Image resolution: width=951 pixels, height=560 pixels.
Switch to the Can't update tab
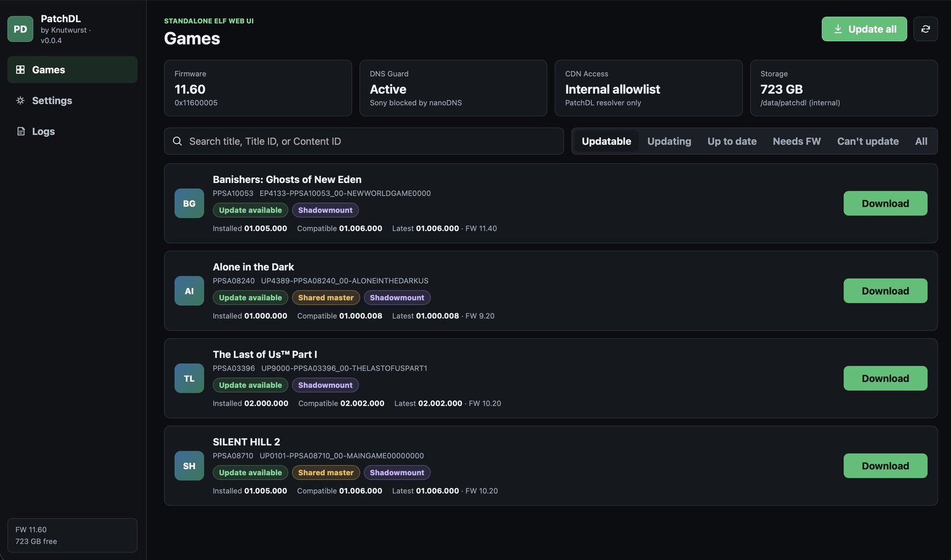point(868,141)
